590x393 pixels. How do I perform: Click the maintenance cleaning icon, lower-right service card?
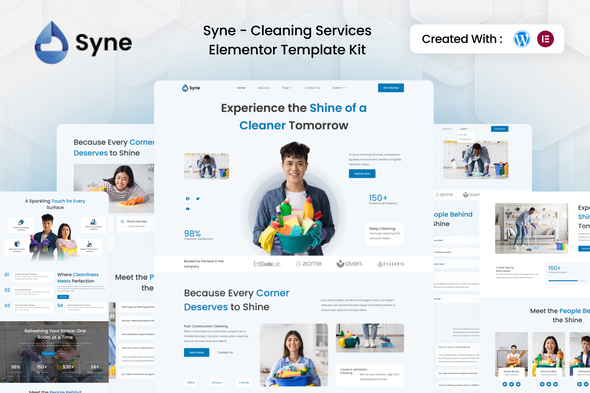point(89,244)
